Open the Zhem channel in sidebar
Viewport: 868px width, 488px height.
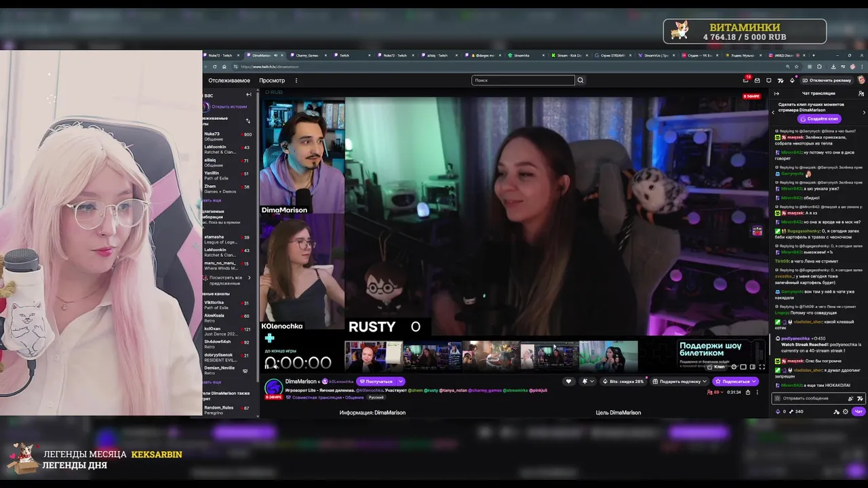coord(228,188)
